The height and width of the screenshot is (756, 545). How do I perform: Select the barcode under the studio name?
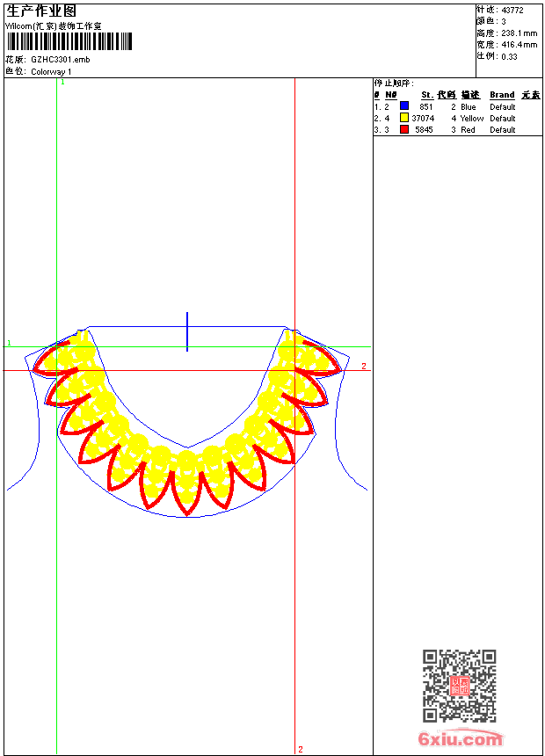click(x=69, y=41)
